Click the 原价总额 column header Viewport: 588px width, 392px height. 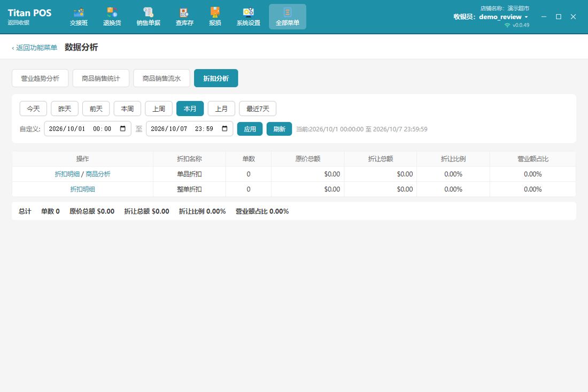(308, 159)
